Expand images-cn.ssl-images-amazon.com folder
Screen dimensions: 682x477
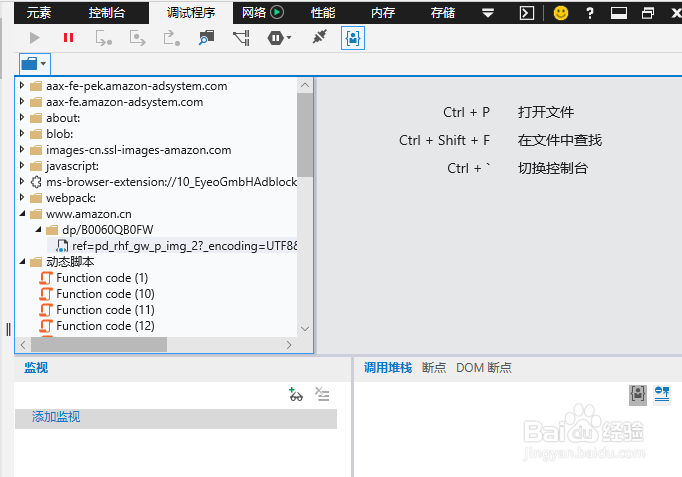[x=22, y=150]
